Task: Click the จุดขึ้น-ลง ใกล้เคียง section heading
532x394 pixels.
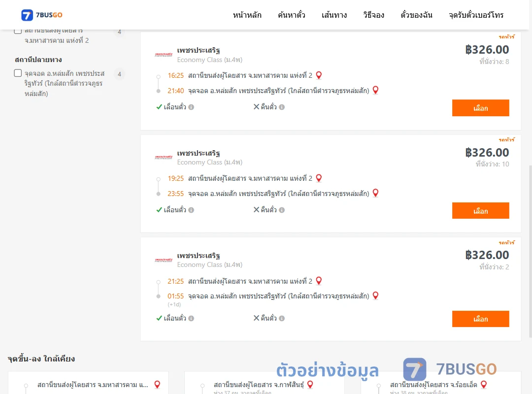Action: point(41,359)
